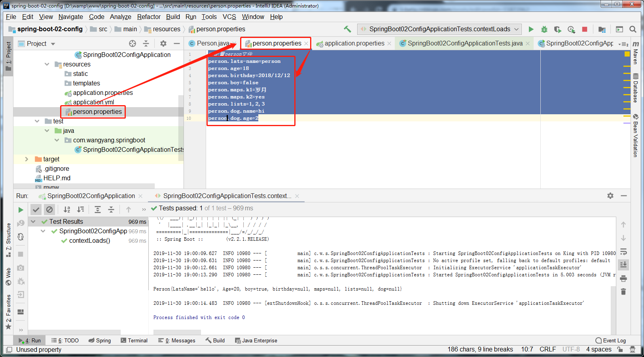Restore layout icon in the Run sidebar
This screenshot has height=357, width=644.
tap(21, 312)
